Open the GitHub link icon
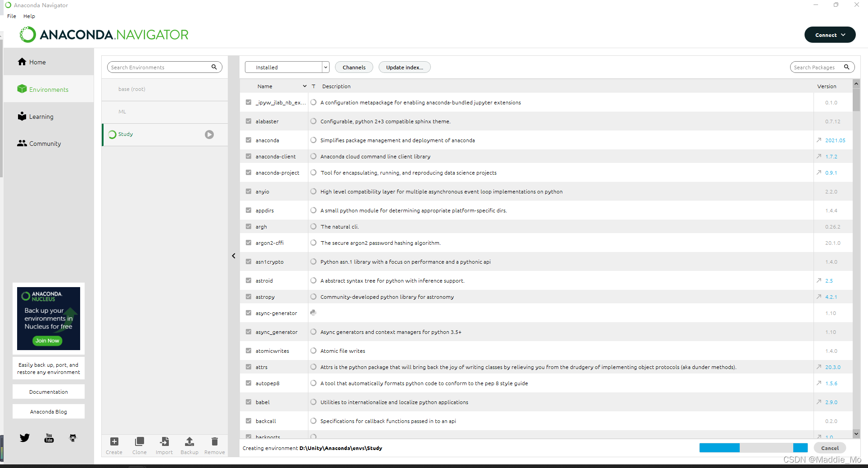 73,438
